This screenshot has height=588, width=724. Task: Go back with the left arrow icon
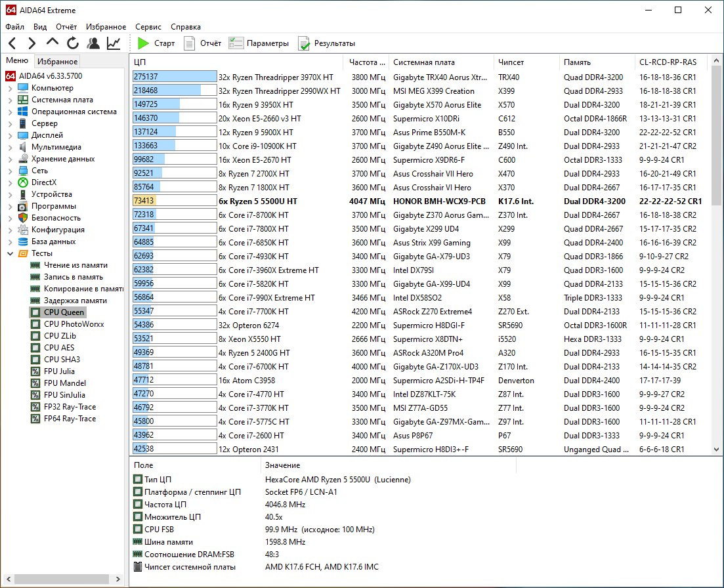[x=12, y=43]
